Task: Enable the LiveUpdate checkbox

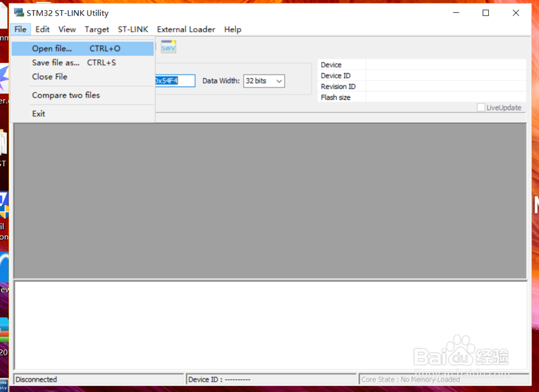Action: (x=481, y=107)
